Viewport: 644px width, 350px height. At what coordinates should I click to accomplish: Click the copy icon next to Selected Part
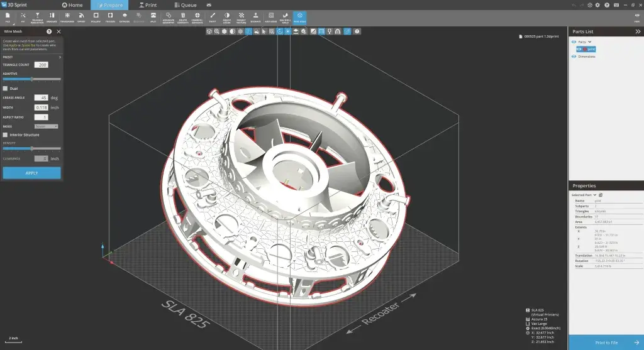pos(601,195)
